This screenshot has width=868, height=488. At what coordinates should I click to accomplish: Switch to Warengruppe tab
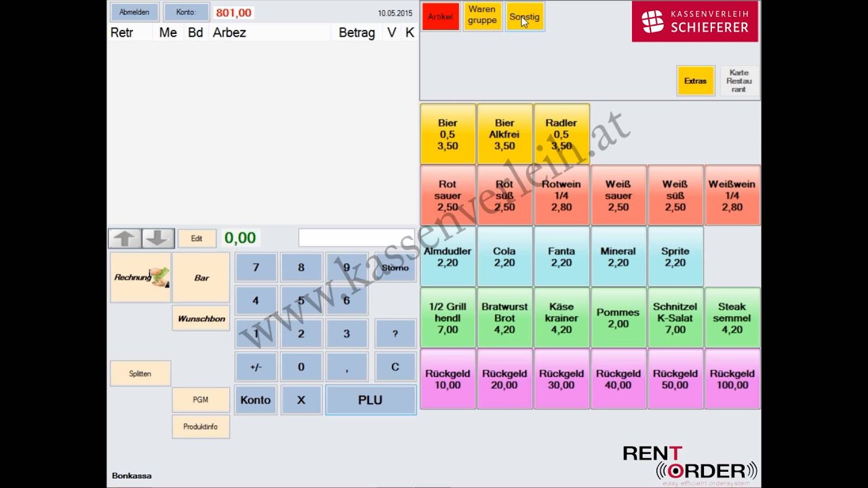pos(482,16)
